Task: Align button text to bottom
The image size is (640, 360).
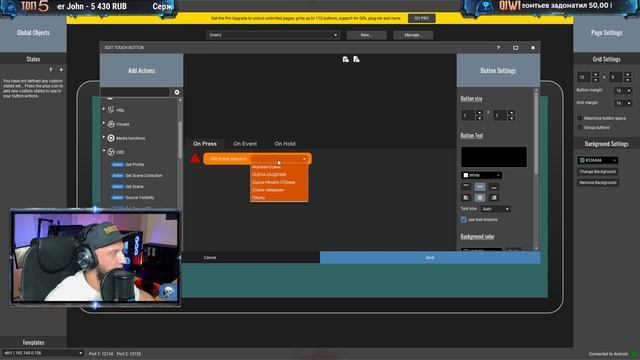Action: point(494,187)
